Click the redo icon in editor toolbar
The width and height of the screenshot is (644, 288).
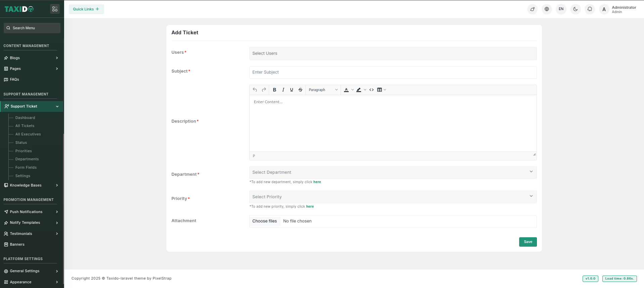pyautogui.click(x=264, y=90)
